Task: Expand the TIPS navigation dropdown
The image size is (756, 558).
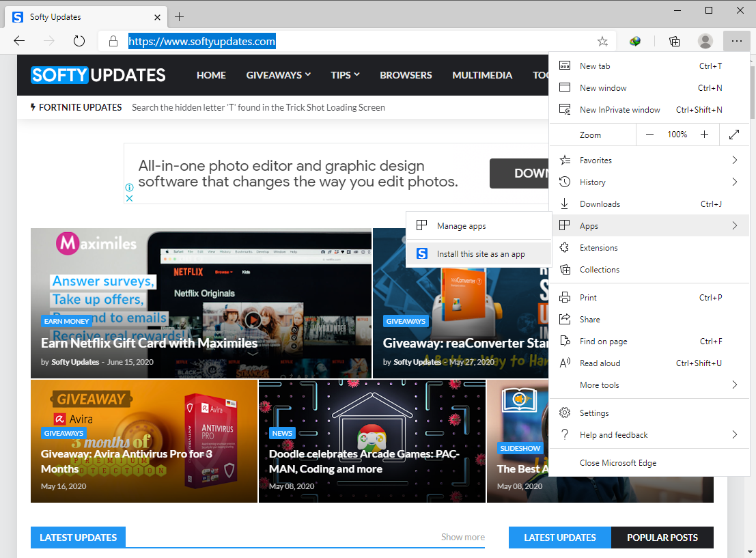Action: (345, 75)
